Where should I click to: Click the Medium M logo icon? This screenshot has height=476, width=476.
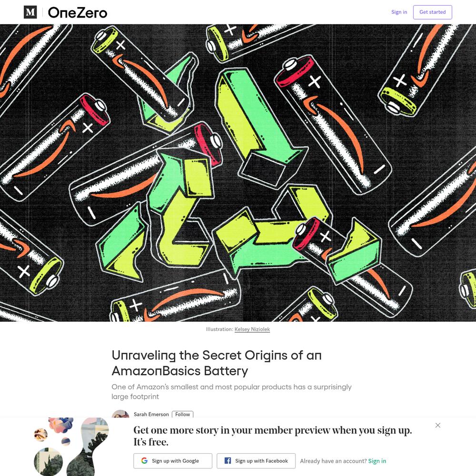[x=30, y=12]
